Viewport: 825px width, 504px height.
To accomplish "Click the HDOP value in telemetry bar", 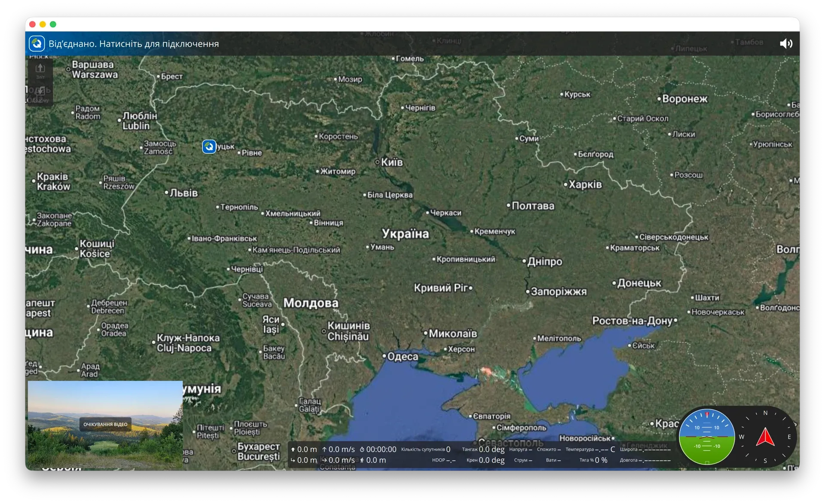I will (x=444, y=460).
